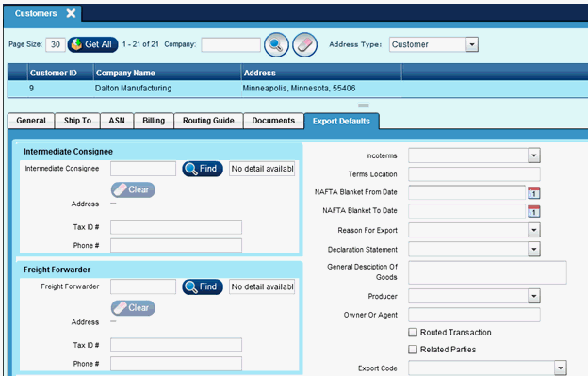Select the Dalton Manufacturing row

click(x=298, y=89)
